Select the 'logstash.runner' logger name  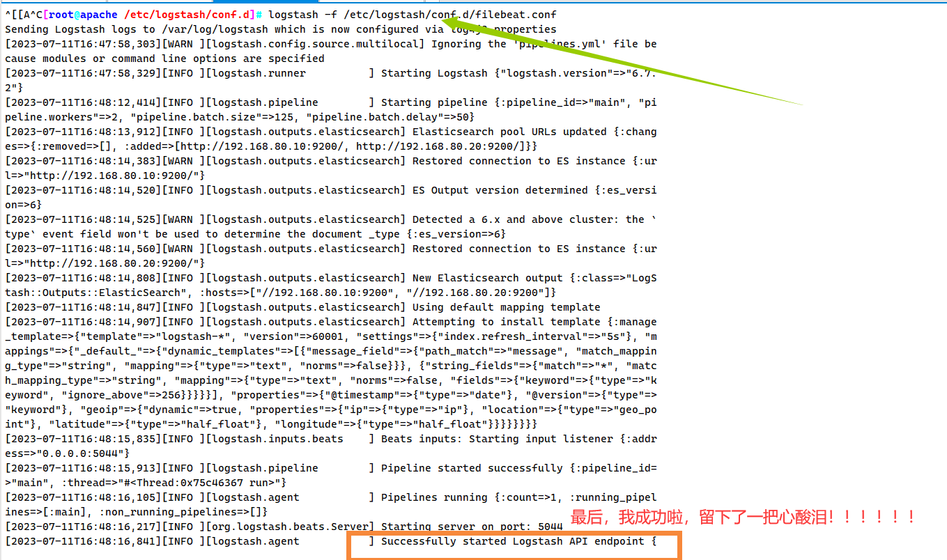pyautogui.click(x=259, y=73)
